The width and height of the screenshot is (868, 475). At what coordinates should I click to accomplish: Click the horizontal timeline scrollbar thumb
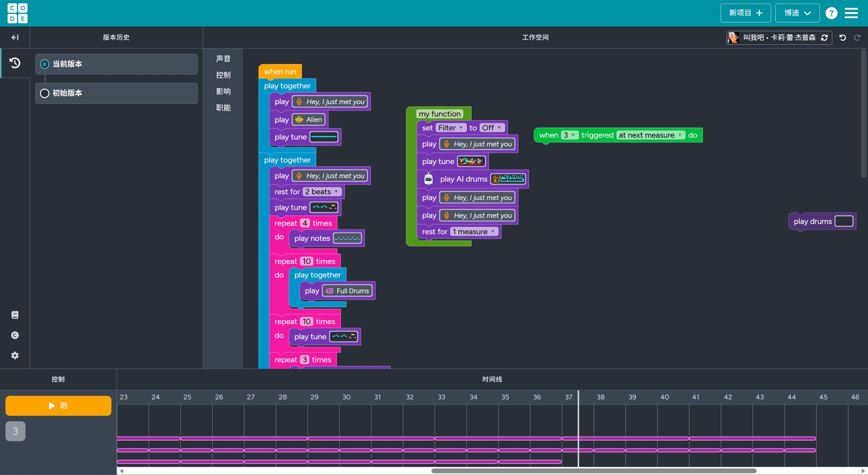pyautogui.click(x=594, y=471)
